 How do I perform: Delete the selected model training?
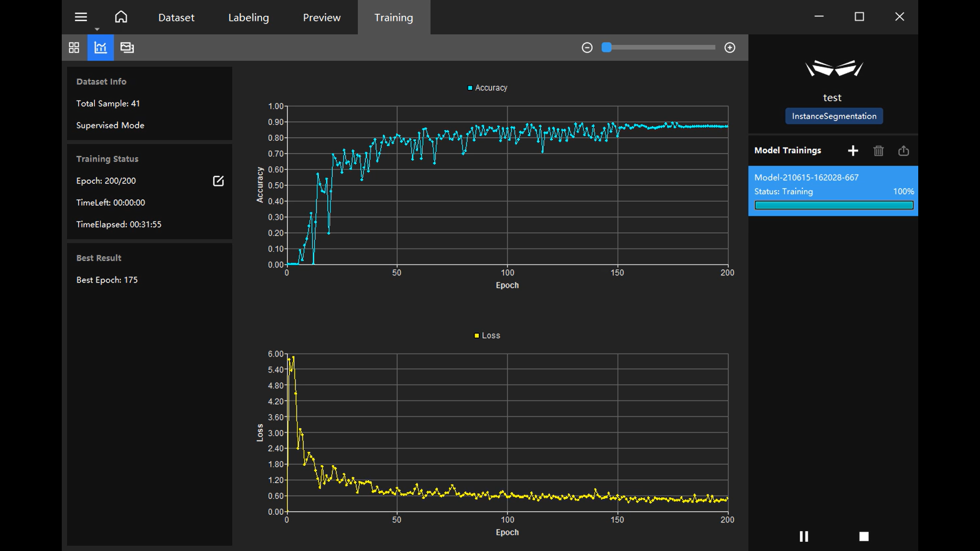[x=878, y=151]
